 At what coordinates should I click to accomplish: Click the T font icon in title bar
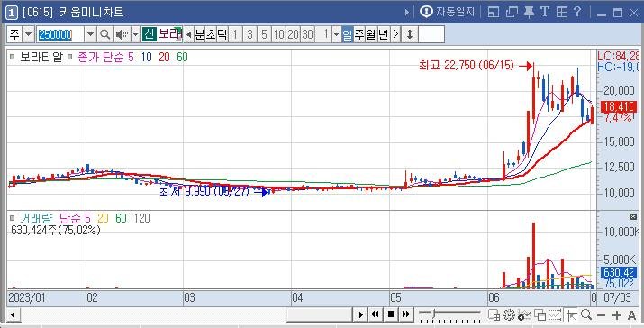pos(545,12)
